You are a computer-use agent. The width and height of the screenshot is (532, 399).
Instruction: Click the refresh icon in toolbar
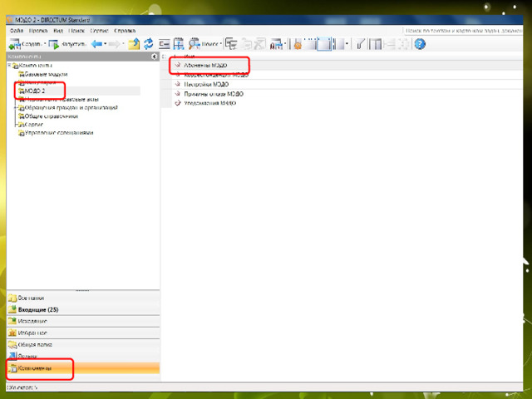click(x=149, y=44)
